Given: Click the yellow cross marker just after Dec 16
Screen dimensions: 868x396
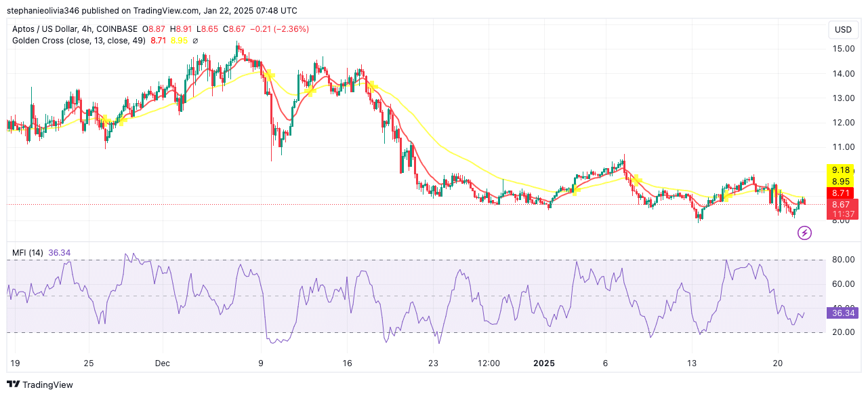Looking at the screenshot, I should [371, 86].
